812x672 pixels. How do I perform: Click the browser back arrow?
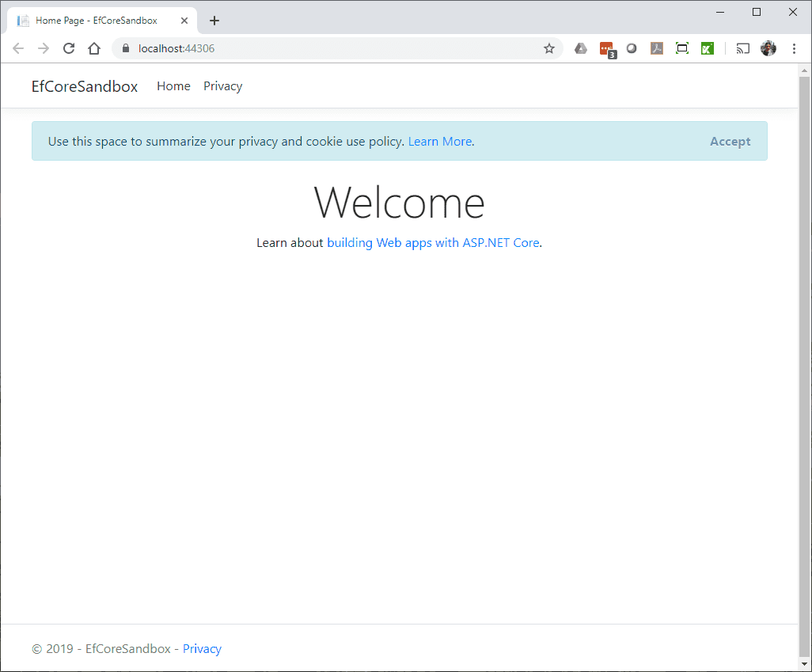pyautogui.click(x=18, y=48)
